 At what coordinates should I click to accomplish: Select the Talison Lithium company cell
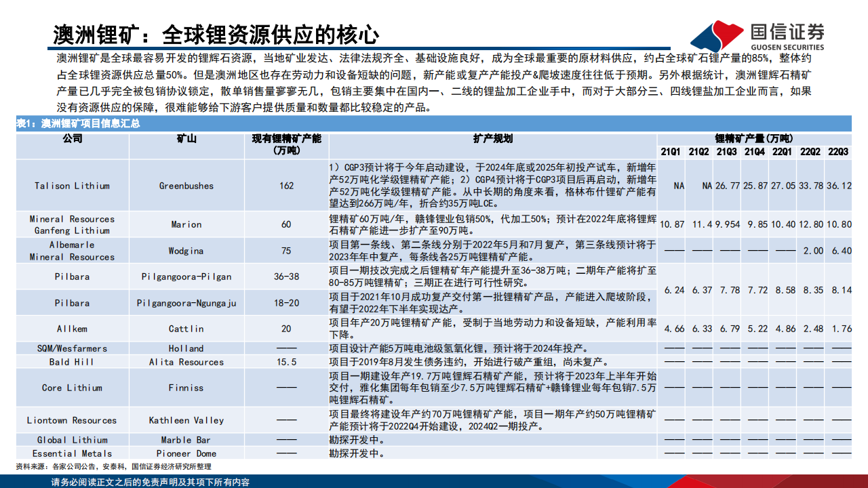click(73, 186)
